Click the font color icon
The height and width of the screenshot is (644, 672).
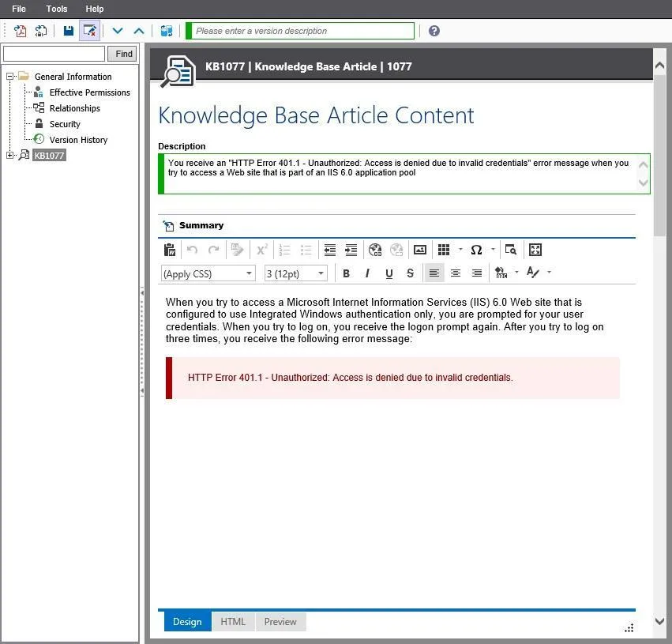pos(533,273)
